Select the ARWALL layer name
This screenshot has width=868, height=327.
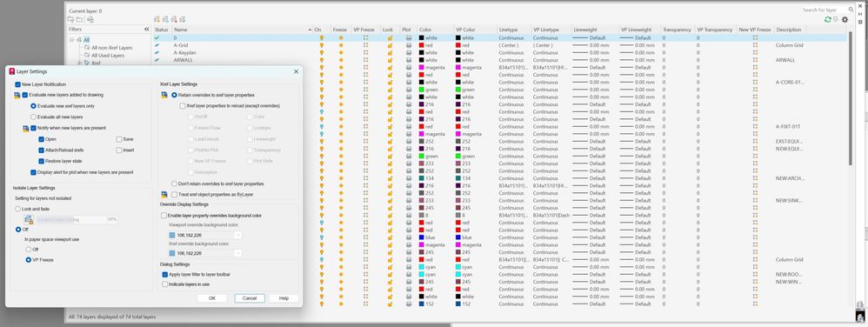[x=183, y=60]
